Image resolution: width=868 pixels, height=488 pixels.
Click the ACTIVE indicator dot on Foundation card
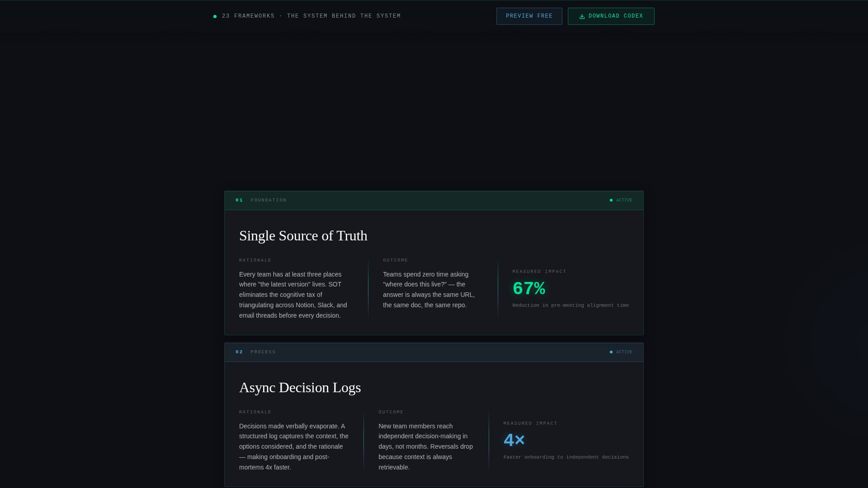coord(611,200)
